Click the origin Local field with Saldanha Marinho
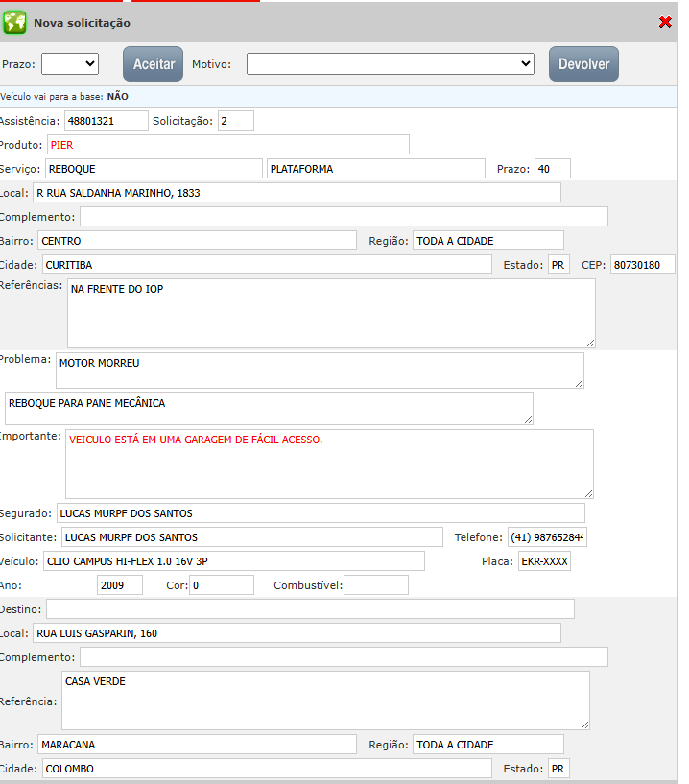The height and width of the screenshot is (784, 689). (296, 193)
